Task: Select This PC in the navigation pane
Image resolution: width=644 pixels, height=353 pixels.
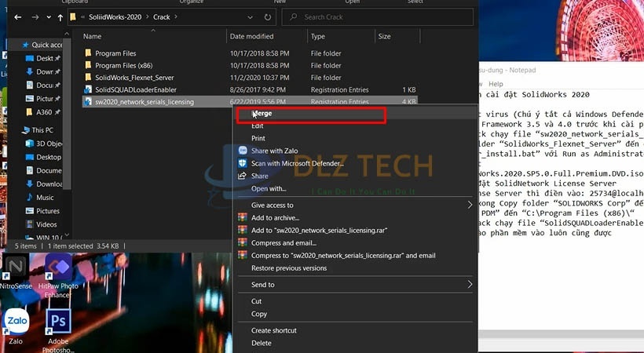Action: click(37, 130)
